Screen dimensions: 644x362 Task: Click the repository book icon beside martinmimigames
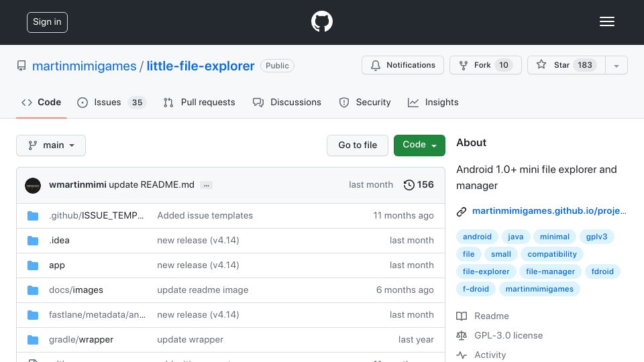pyautogui.click(x=21, y=66)
